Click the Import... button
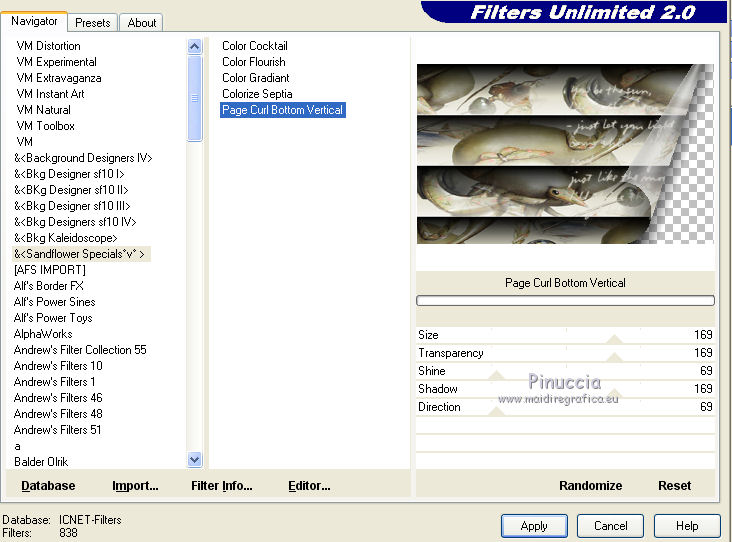The image size is (732, 542). 135,486
